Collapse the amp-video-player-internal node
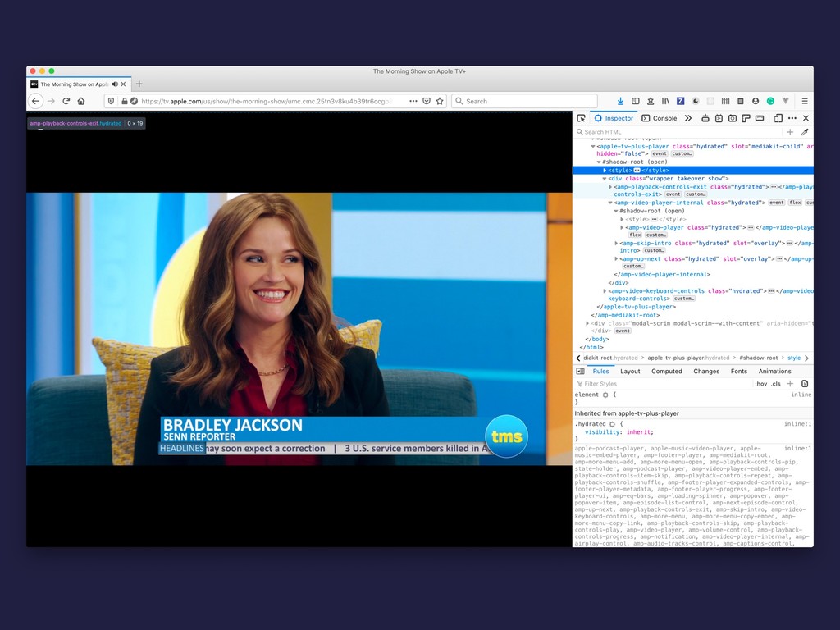Image resolution: width=840 pixels, height=630 pixels. pyautogui.click(x=610, y=203)
